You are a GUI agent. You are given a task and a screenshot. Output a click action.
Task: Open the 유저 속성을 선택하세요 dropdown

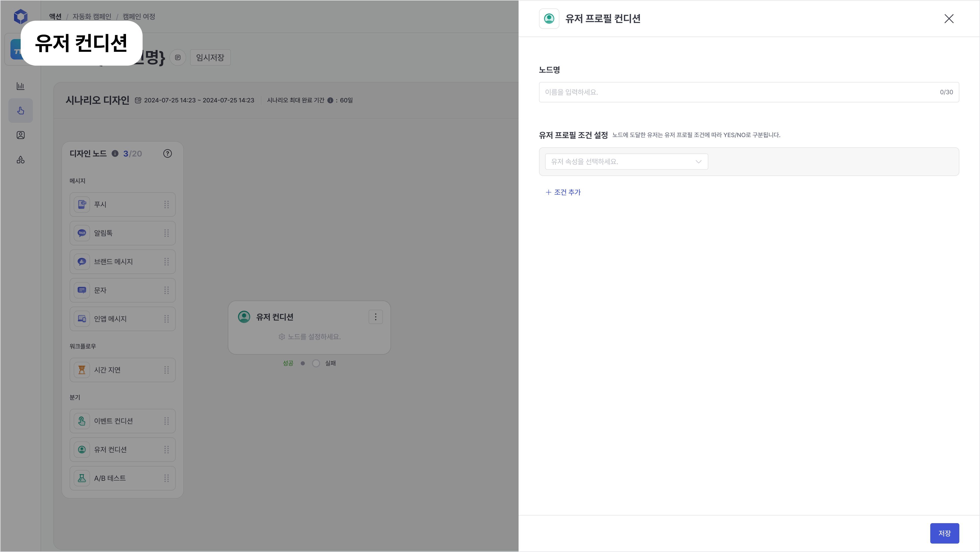626,162
